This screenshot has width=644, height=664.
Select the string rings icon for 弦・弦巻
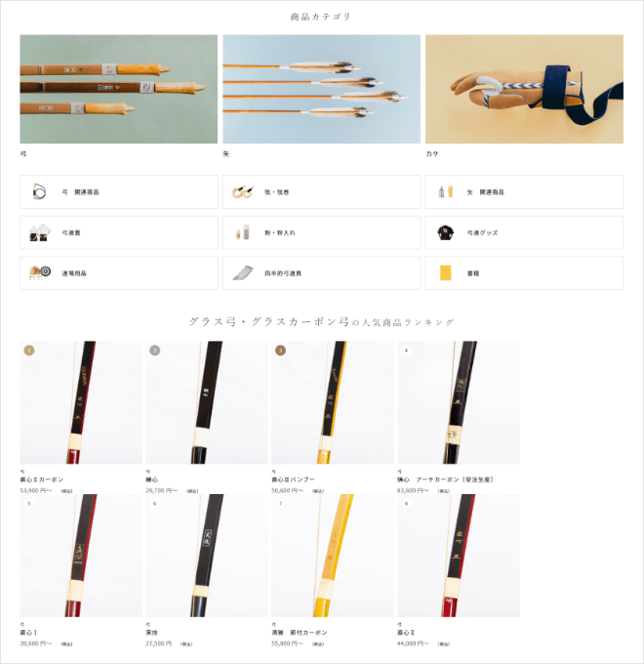[x=242, y=191]
